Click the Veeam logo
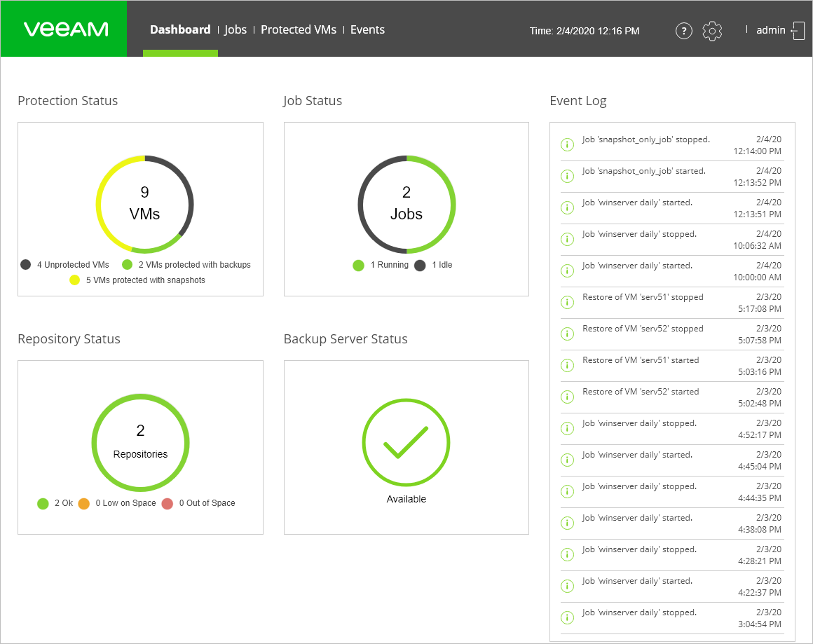813x644 pixels. (x=65, y=29)
